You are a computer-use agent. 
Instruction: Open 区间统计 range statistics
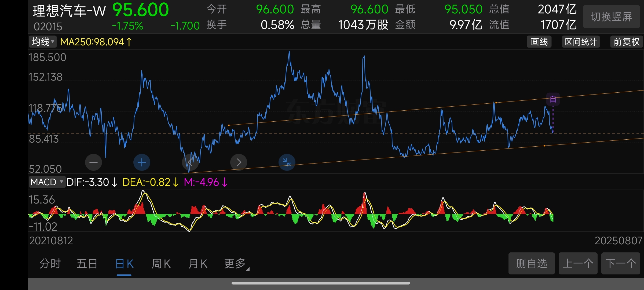tap(581, 42)
